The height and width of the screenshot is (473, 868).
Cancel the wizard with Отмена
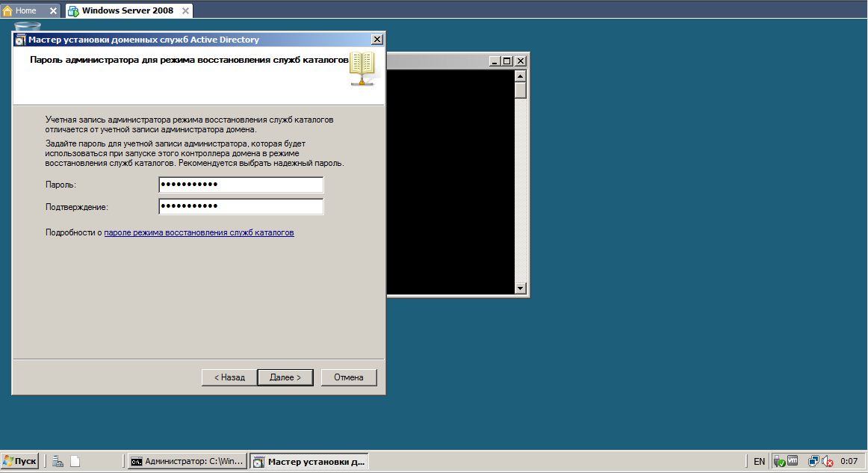pos(349,377)
